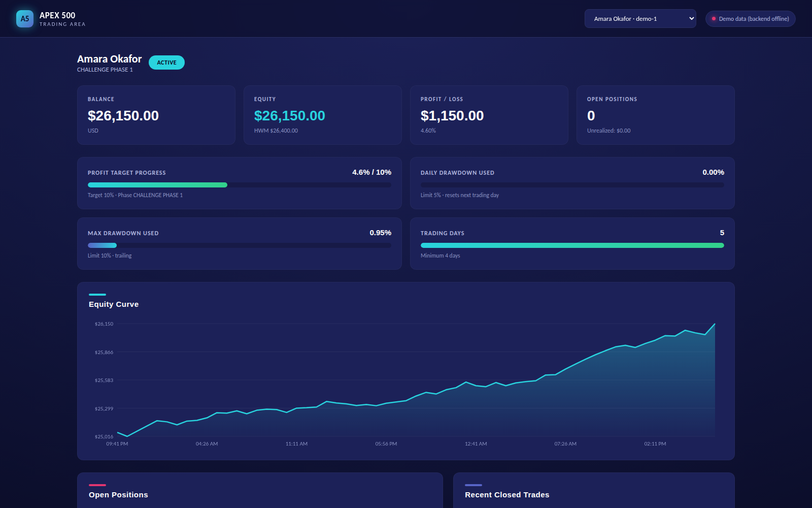Click the 12:41 AM x-axis label
This screenshot has width=812, height=508.
click(x=476, y=444)
